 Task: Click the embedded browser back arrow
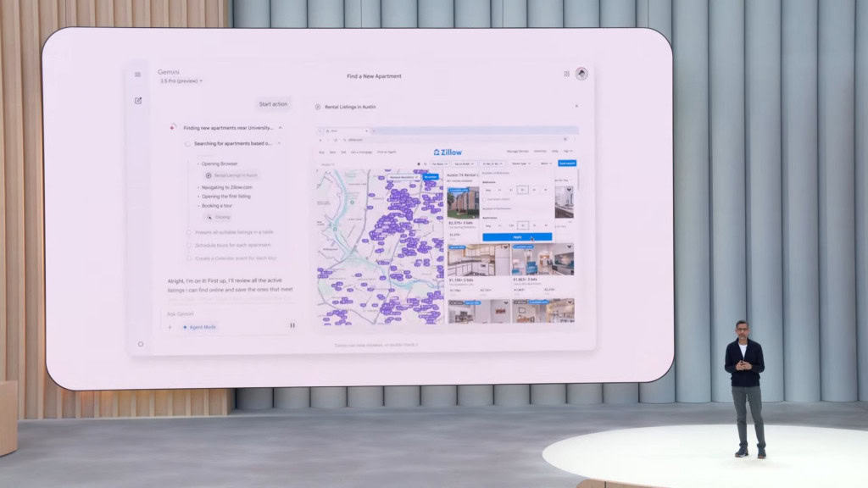pos(320,140)
